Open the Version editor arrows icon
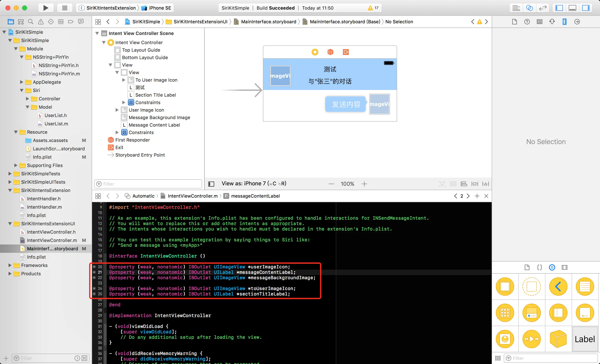The height and width of the screenshot is (364, 600). pos(543,8)
